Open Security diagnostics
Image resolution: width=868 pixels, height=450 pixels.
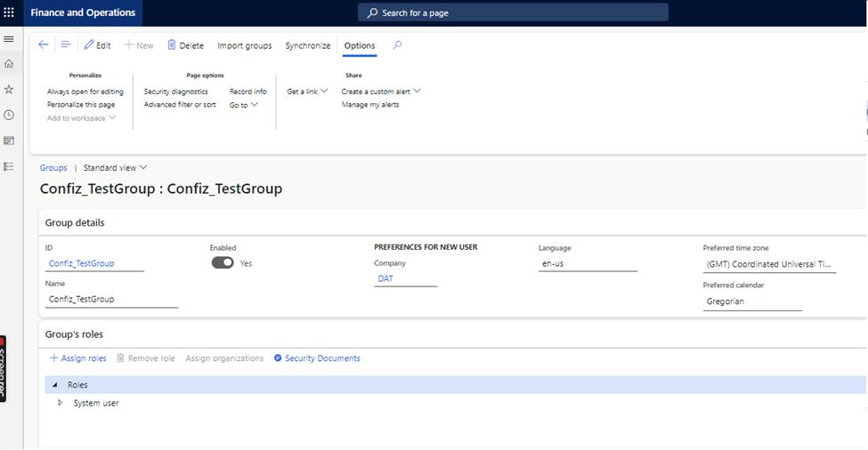click(176, 92)
